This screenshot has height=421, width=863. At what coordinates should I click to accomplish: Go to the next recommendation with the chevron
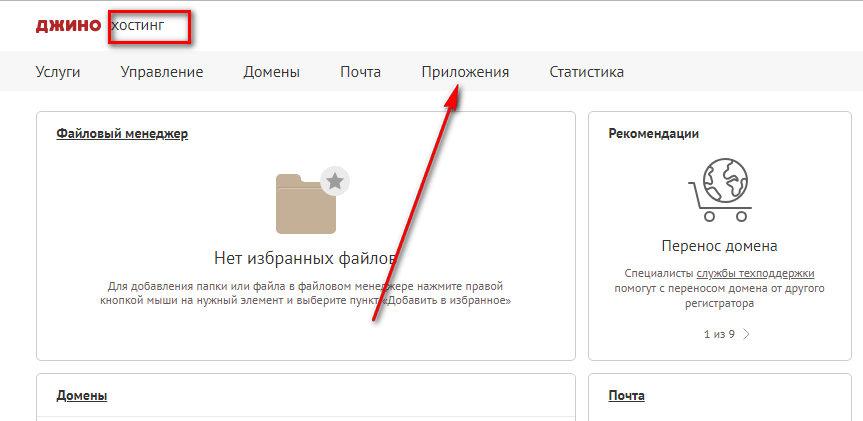point(746,334)
